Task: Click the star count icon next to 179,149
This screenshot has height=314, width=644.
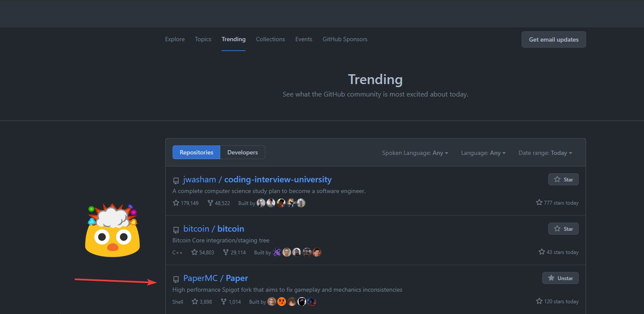Action: click(176, 202)
